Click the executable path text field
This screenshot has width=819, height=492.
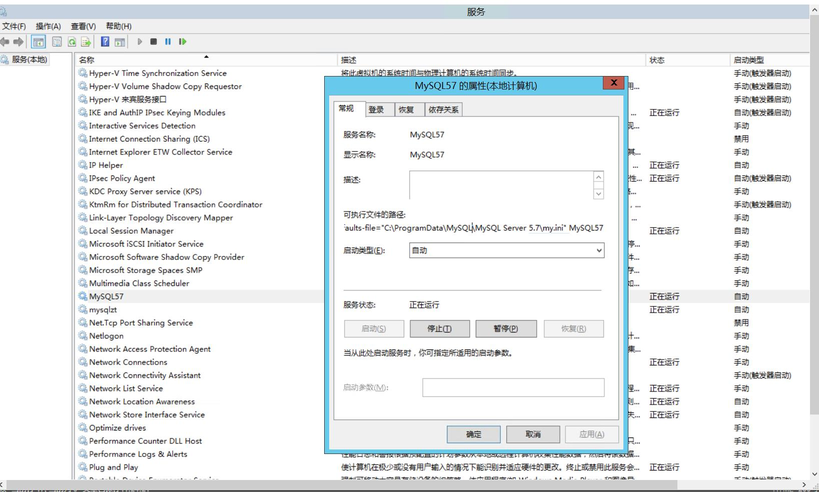point(473,228)
